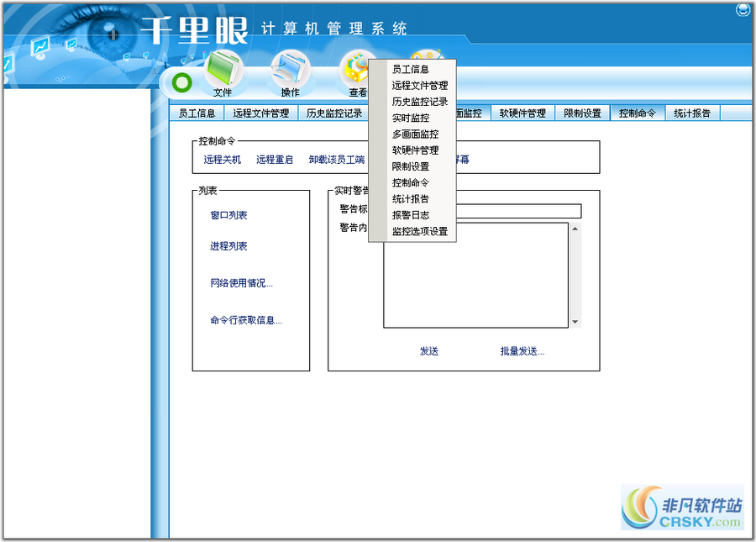Click the warning title input field
This screenshot has height=542, width=756.
[x=518, y=211]
